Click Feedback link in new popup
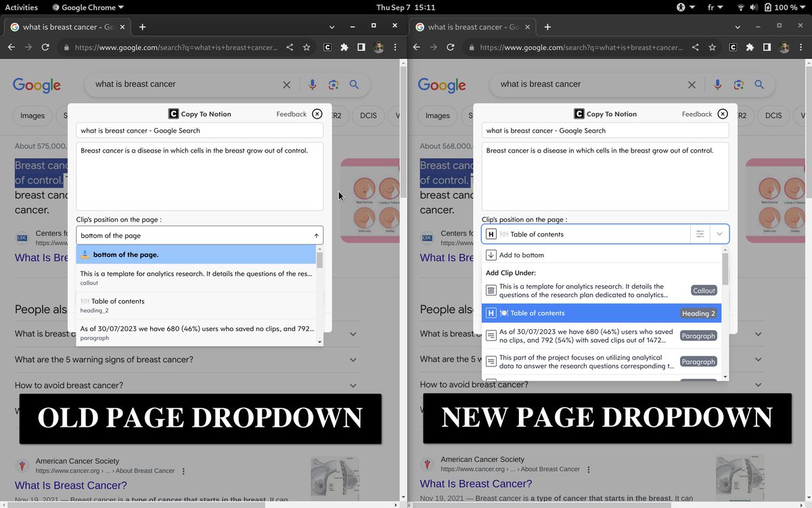812x508 pixels. (x=697, y=114)
